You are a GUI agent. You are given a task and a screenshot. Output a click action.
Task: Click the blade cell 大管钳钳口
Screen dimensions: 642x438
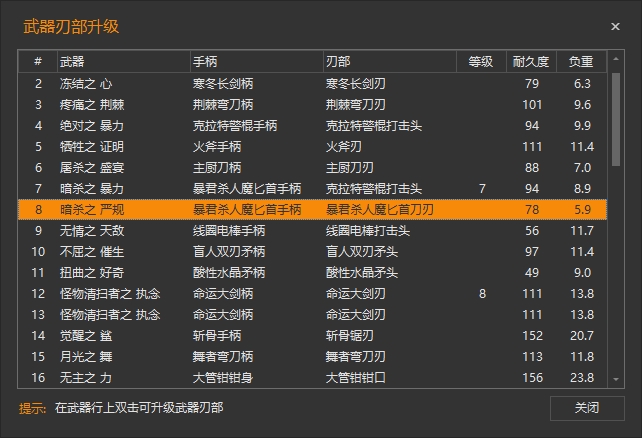click(x=356, y=377)
